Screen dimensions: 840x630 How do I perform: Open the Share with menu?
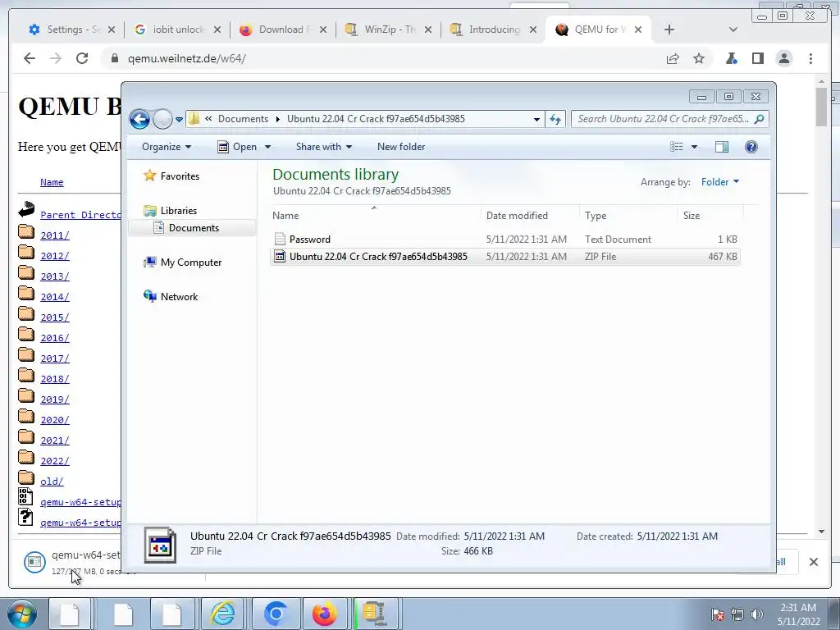[x=323, y=147]
